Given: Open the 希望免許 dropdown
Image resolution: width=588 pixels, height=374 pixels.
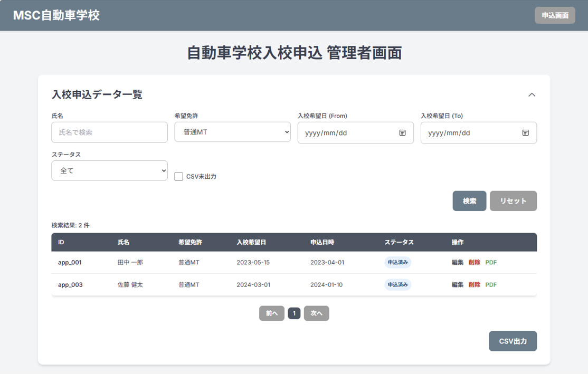Looking at the screenshot, I should coord(232,132).
